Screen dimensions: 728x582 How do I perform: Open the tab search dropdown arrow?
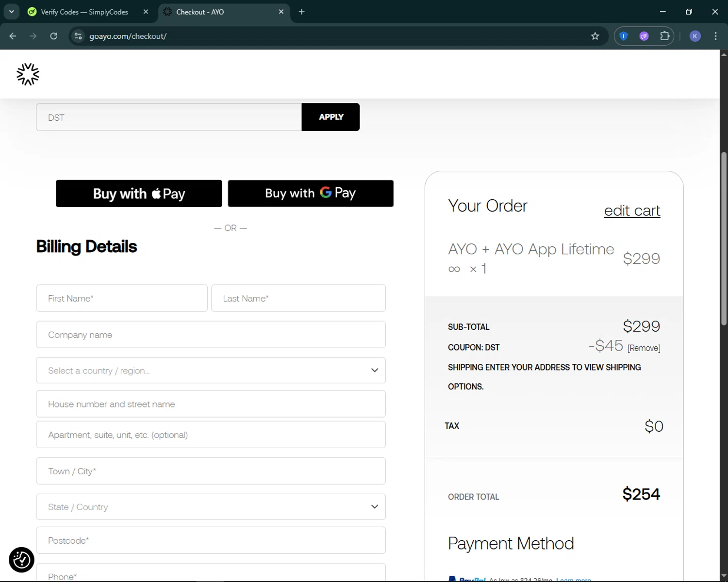[x=12, y=12]
